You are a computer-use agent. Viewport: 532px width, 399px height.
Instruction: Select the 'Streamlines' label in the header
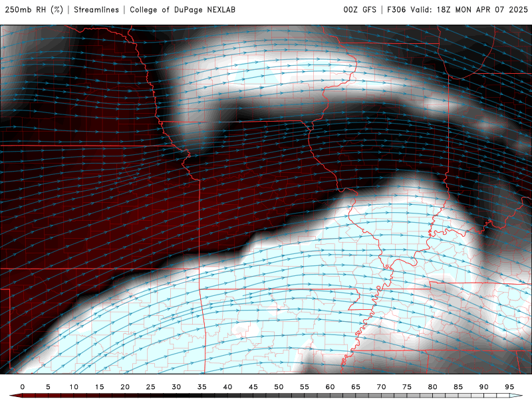(x=96, y=10)
